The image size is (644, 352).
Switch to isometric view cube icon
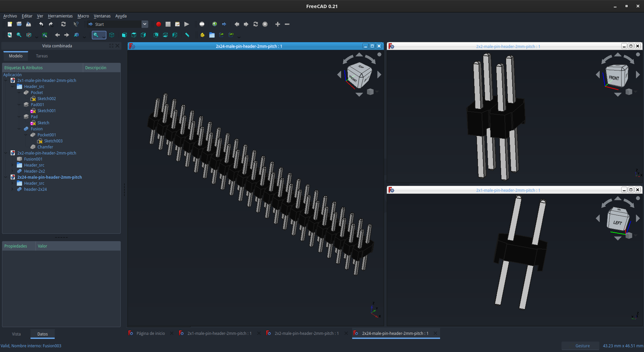[112, 35]
